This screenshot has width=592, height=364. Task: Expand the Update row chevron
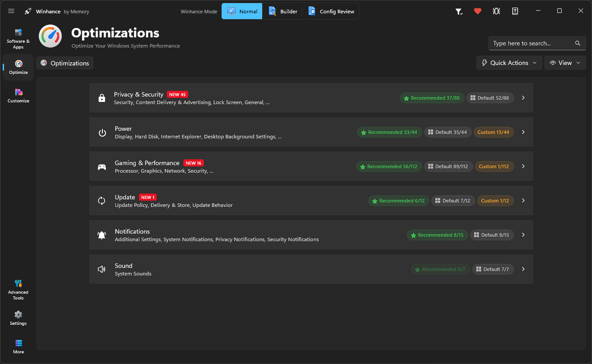(523, 201)
